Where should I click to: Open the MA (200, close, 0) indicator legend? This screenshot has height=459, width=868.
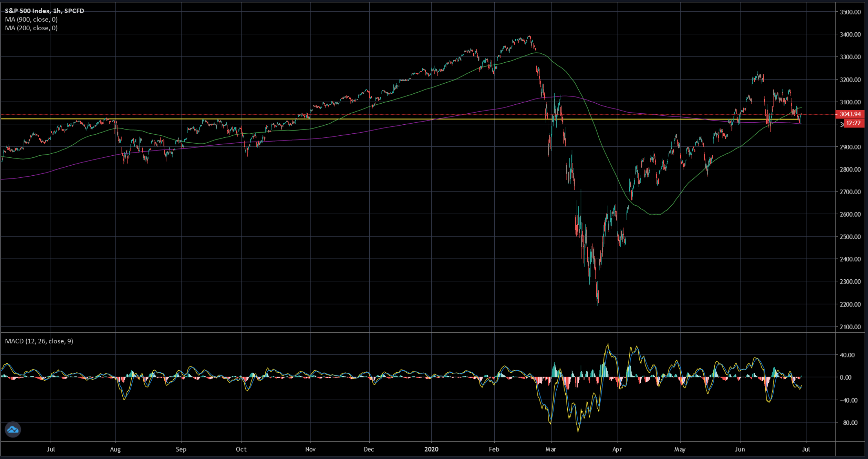coord(31,28)
